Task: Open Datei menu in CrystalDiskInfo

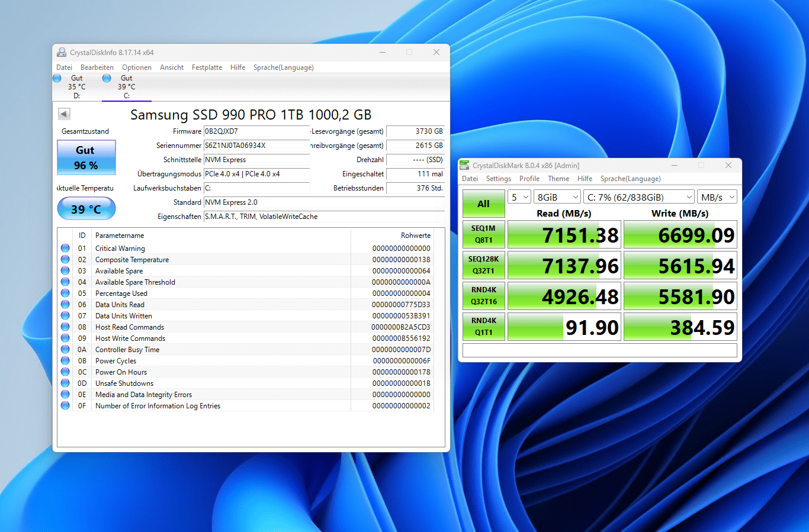Action: coord(65,67)
